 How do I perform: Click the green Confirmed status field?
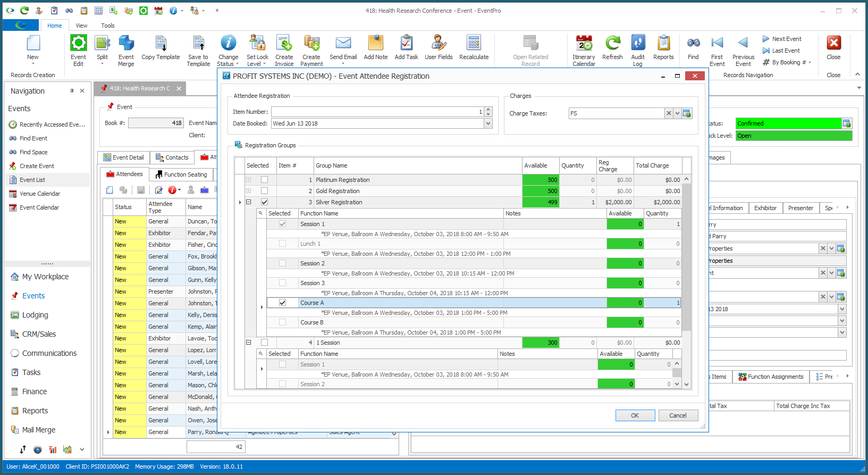[789, 123]
